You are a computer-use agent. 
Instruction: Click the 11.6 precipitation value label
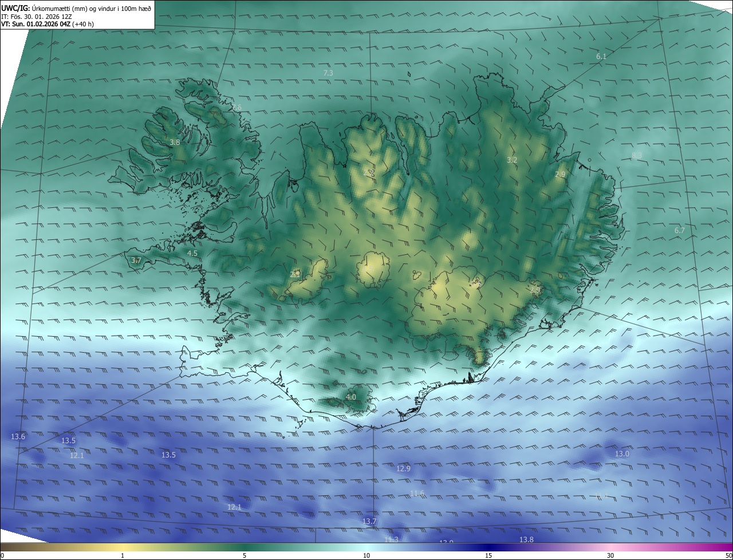[417, 494]
